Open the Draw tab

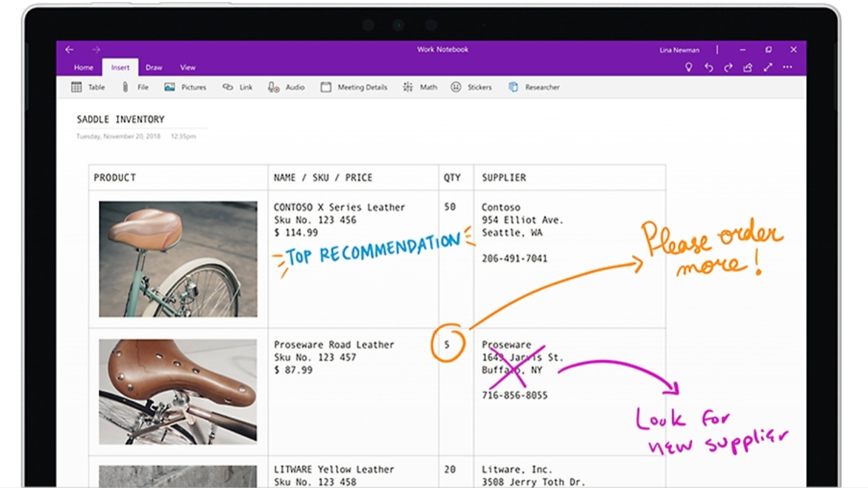(x=154, y=67)
